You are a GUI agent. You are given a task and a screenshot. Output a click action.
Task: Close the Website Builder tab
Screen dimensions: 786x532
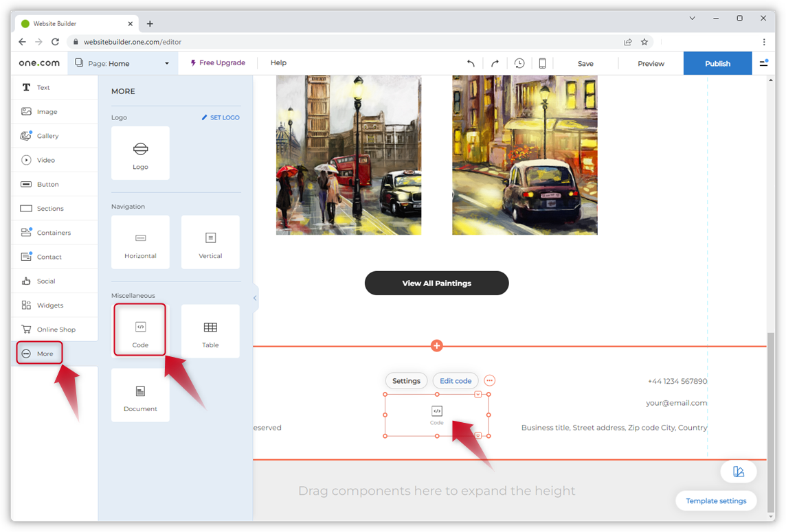[x=131, y=23]
